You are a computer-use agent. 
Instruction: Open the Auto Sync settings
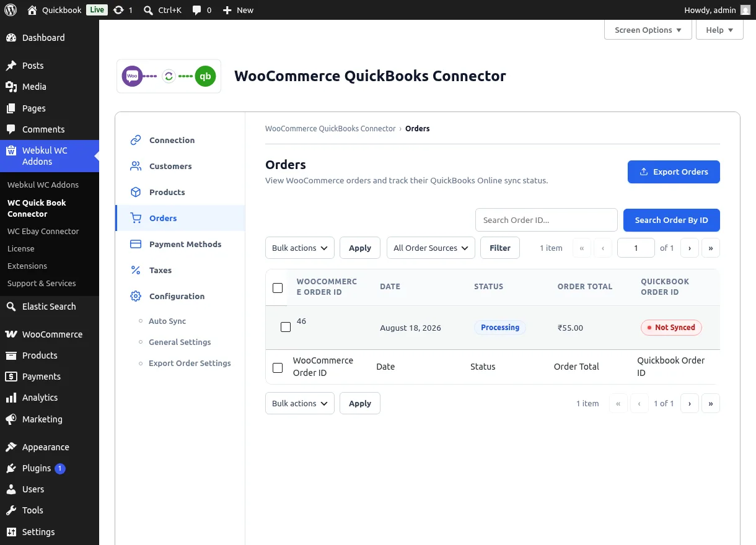point(167,321)
